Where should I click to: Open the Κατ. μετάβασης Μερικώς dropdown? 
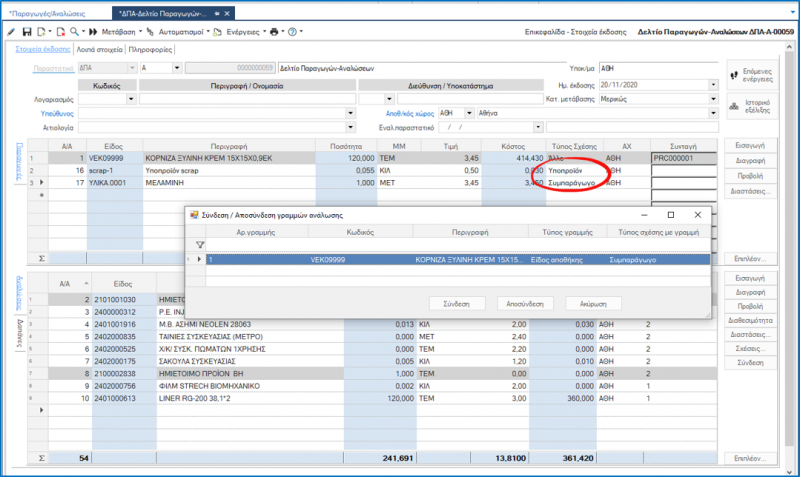713,99
